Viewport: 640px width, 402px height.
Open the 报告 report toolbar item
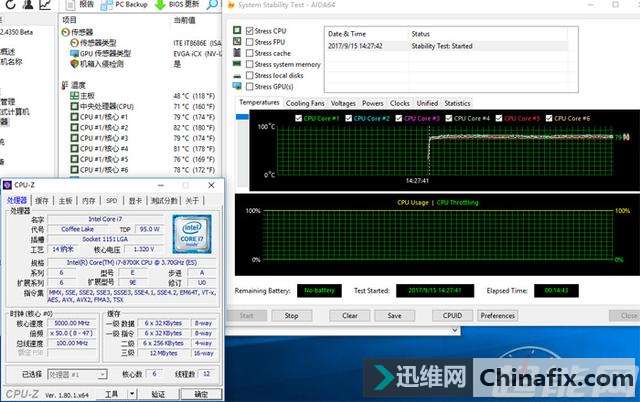pyautogui.click(x=81, y=4)
